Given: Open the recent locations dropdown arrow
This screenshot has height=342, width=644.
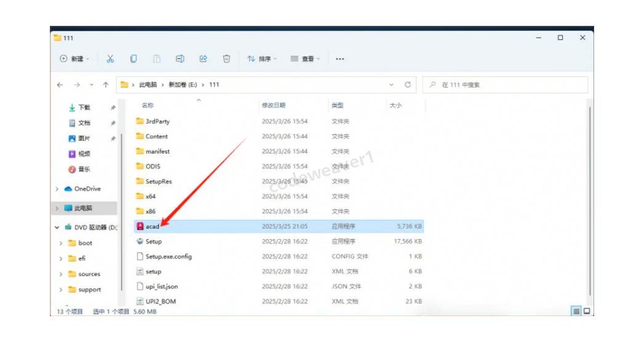Looking at the screenshot, I should tap(92, 84).
